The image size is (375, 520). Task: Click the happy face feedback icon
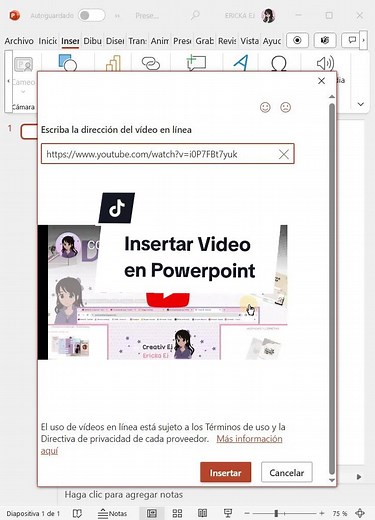pos(265,107)
